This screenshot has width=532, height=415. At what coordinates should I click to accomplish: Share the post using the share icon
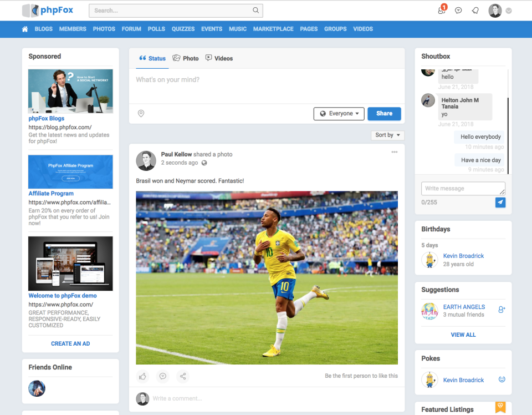point(183,376)
